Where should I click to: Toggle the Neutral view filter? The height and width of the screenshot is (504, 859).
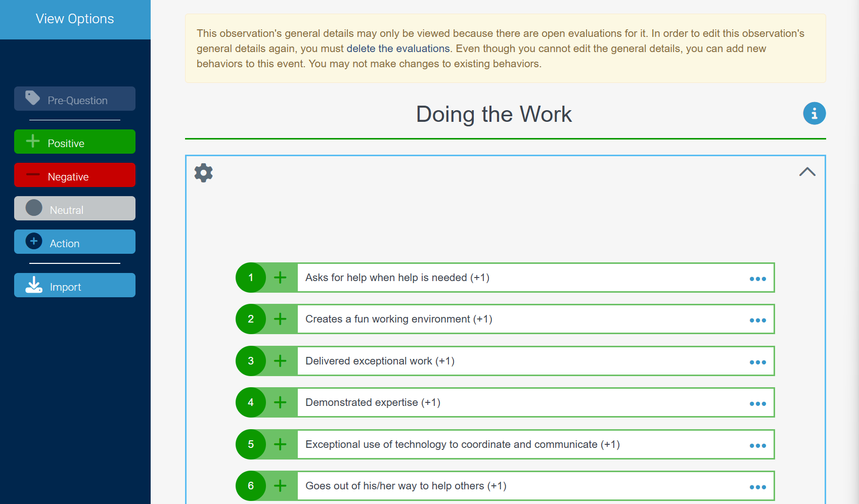(75, 208)
